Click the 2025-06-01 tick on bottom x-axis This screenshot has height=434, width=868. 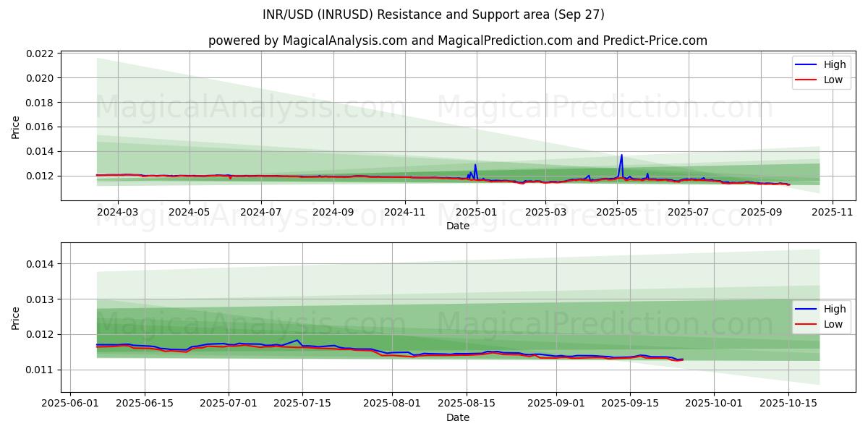click(72, 404)
